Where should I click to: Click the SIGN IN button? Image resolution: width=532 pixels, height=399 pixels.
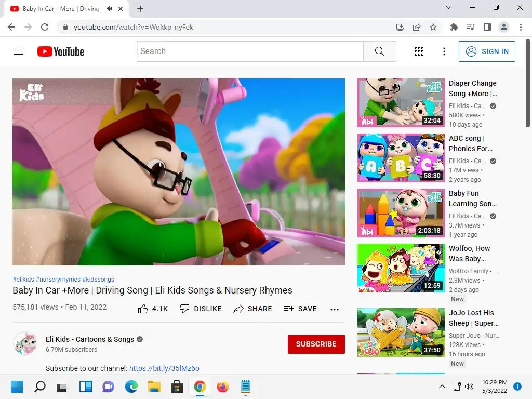coord(487,51)
